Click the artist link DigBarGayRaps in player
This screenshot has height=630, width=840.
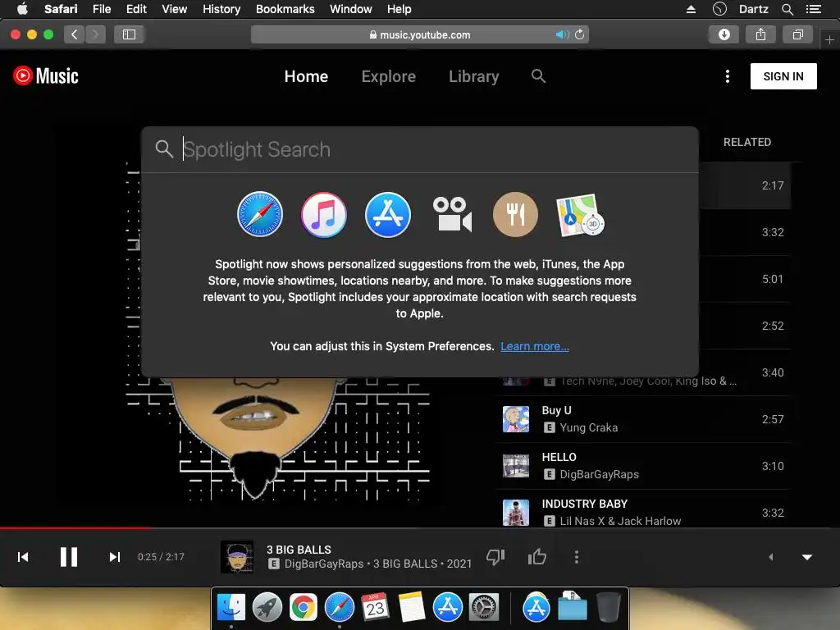click(323, 564)
